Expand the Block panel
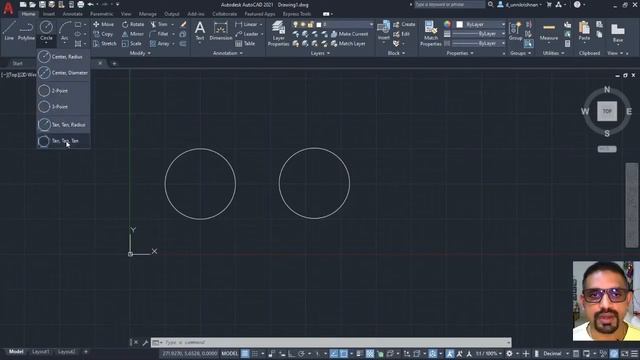Screen dimensions: 640x360 (396, 53)
